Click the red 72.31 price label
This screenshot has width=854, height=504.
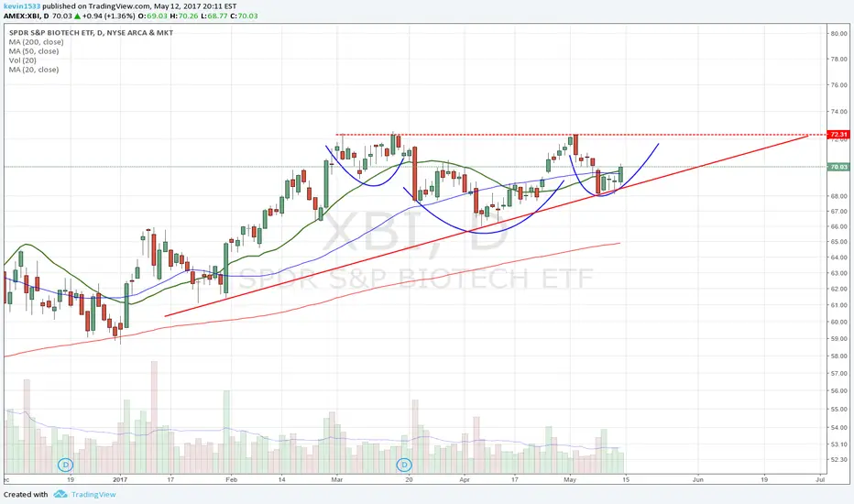click(838, 134)
